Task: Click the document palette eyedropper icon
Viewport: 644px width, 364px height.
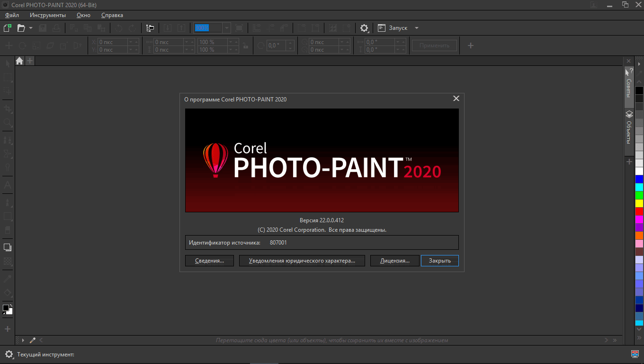Action: (x=33, y=340)
